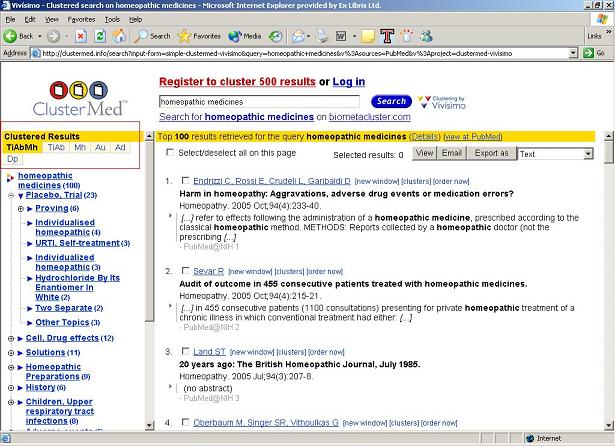615x446 pixels.
Task: Click the Internet zone globe in status bar
Action: (x=530, y=438)
